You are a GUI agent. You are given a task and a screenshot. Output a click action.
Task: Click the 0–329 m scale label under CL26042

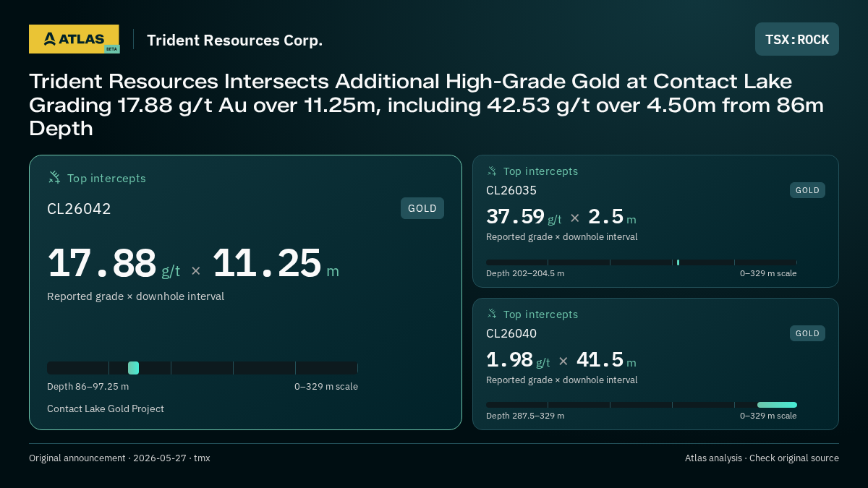coord(326,386)
